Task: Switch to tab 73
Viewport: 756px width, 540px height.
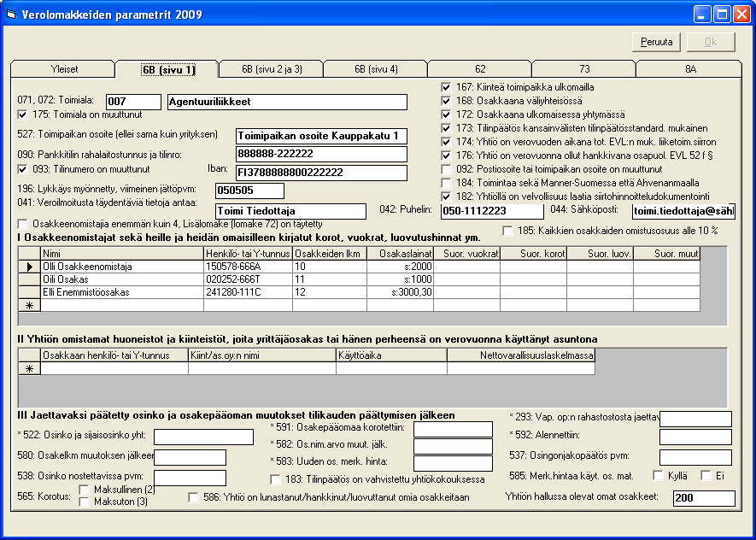Action: (x=584, y=69)
